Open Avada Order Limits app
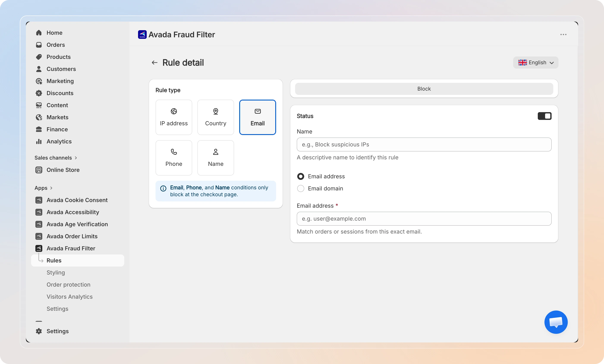604x364 pixels. (x=72, y=236)
